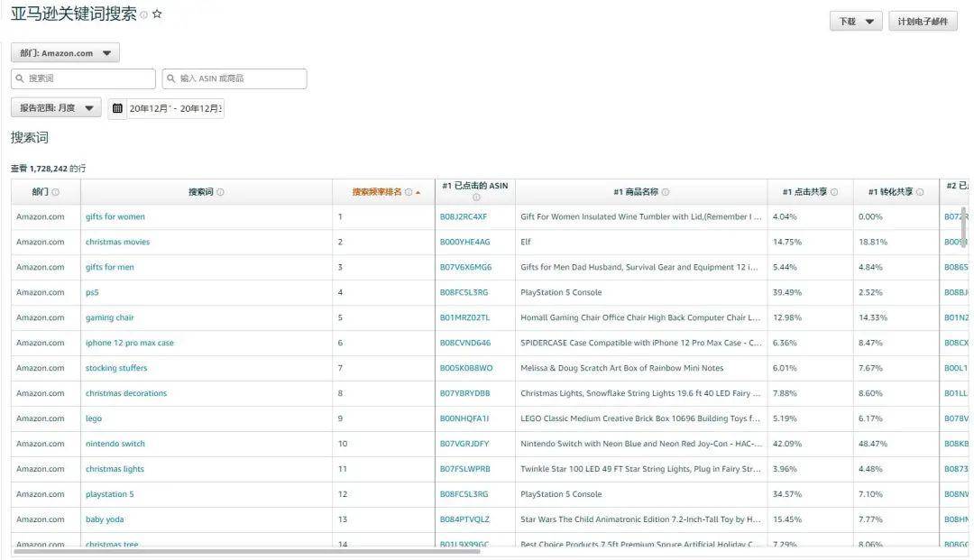The image size is (974, 560).
Task: Select product name 'Elf' cell
Action: [x=526, y=243]
